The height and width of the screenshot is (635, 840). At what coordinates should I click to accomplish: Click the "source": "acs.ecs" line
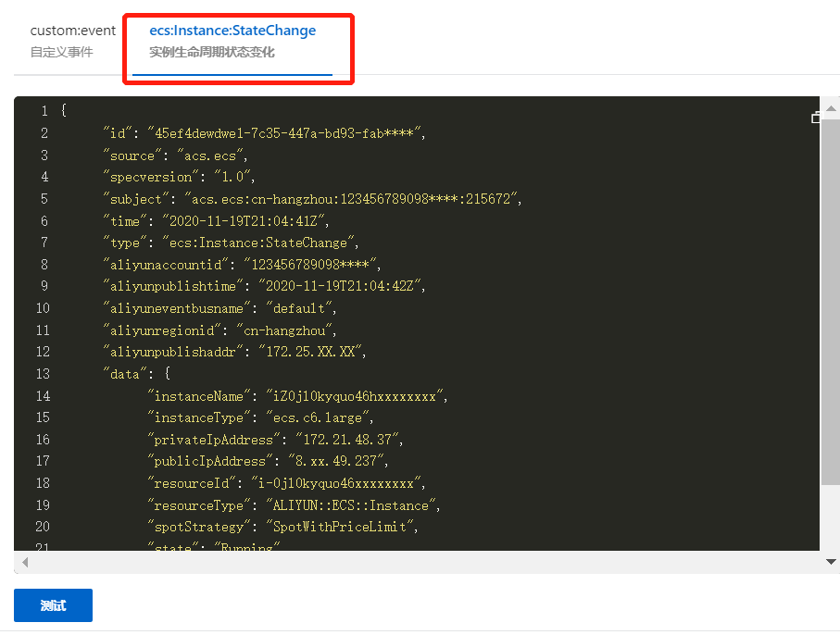point(175,156)
